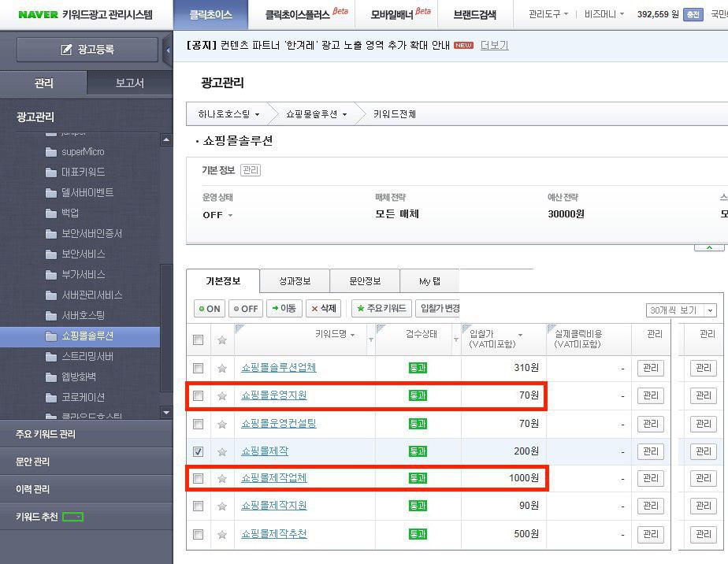Click the 스트리밍서버 folder icon
This screenshot has height=564, width=728.
click(x=51, y=357)
